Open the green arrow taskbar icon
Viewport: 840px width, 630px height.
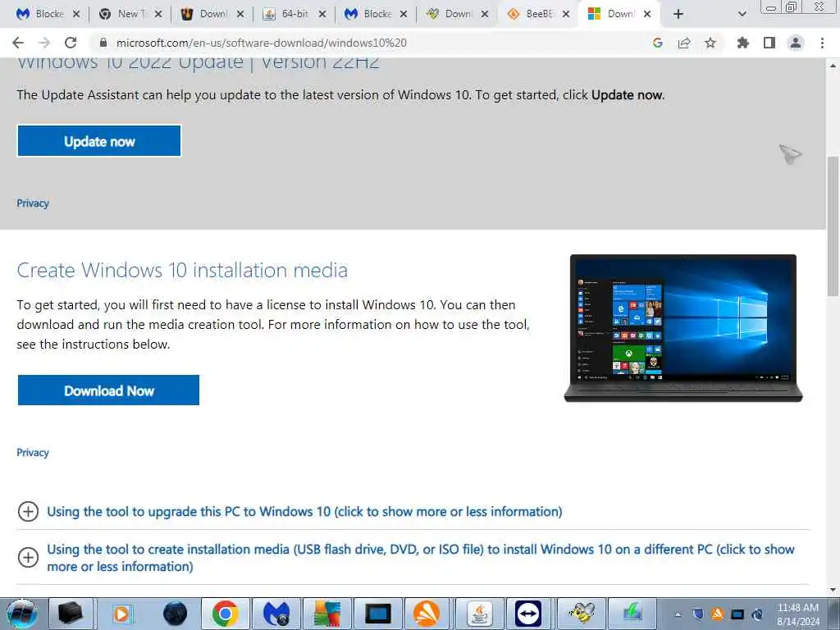pyautogui.click(x=632, y=614)
